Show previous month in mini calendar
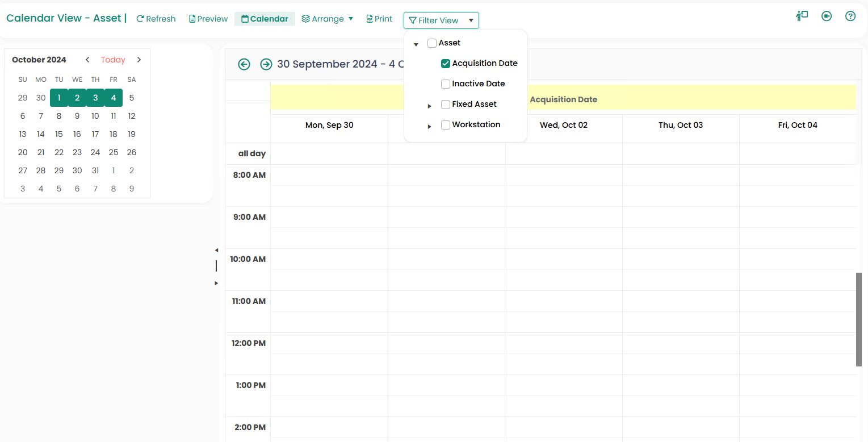The height and width of the screenshot is (442, 868). (x=87, y=60)
